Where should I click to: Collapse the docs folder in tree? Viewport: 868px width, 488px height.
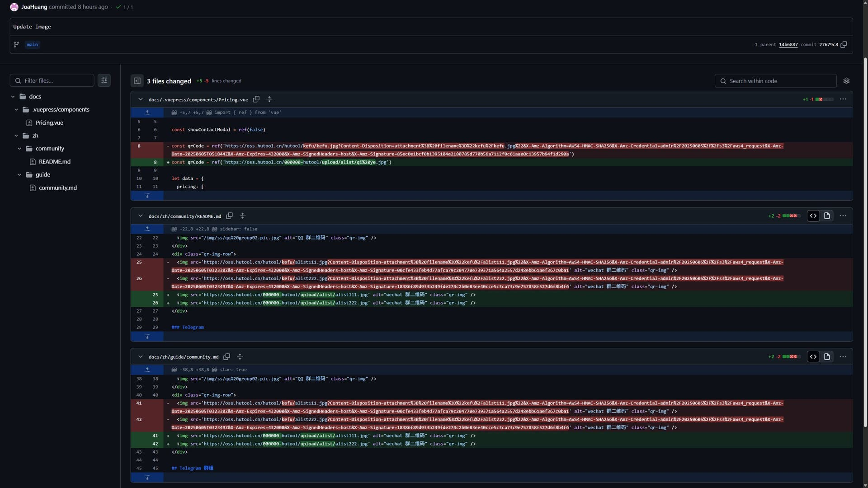13,97
